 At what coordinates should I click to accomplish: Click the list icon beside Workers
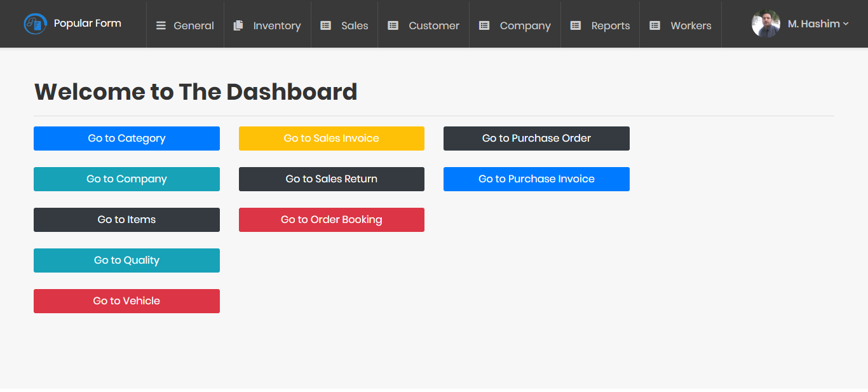(x=654, y=25)
